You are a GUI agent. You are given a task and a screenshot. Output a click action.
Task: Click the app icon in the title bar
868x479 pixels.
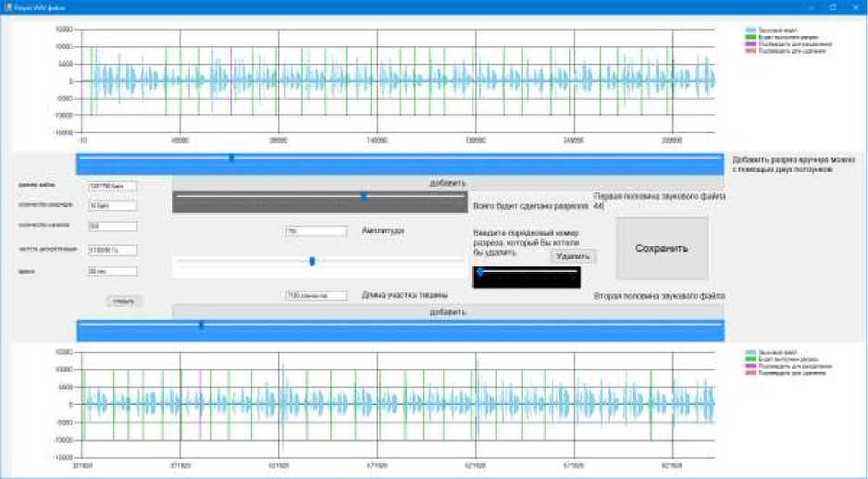coord(7,6)
